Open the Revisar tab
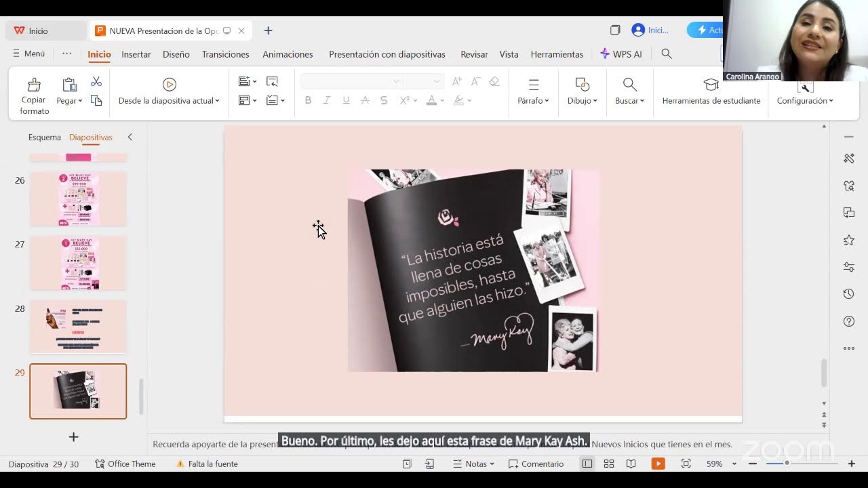Viewport: 868px width, 488px height. (474, 54)
